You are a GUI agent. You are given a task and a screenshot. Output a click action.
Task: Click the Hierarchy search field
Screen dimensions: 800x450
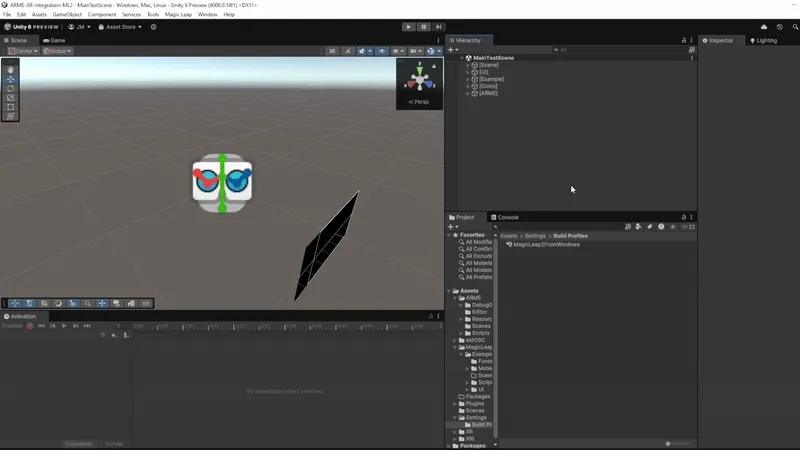click(x=619, y=50)
